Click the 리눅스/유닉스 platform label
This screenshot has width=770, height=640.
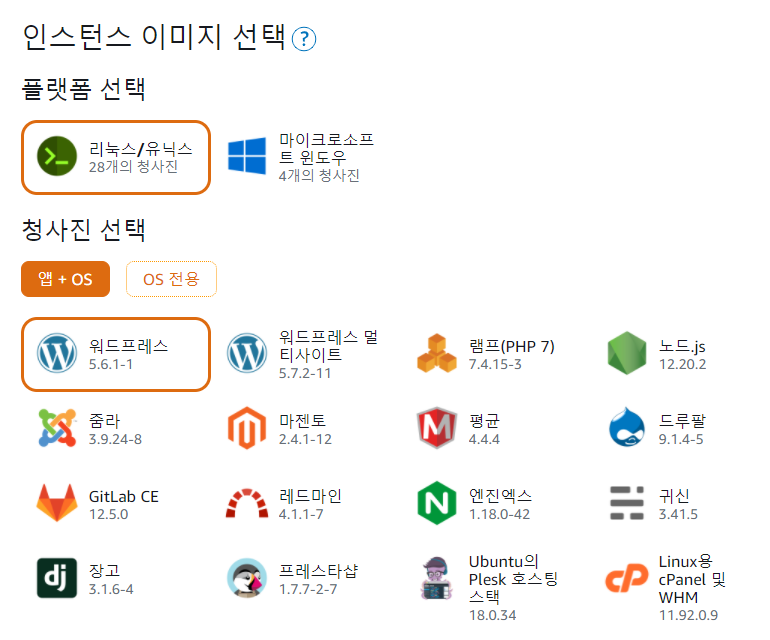(x=140, y=149)
